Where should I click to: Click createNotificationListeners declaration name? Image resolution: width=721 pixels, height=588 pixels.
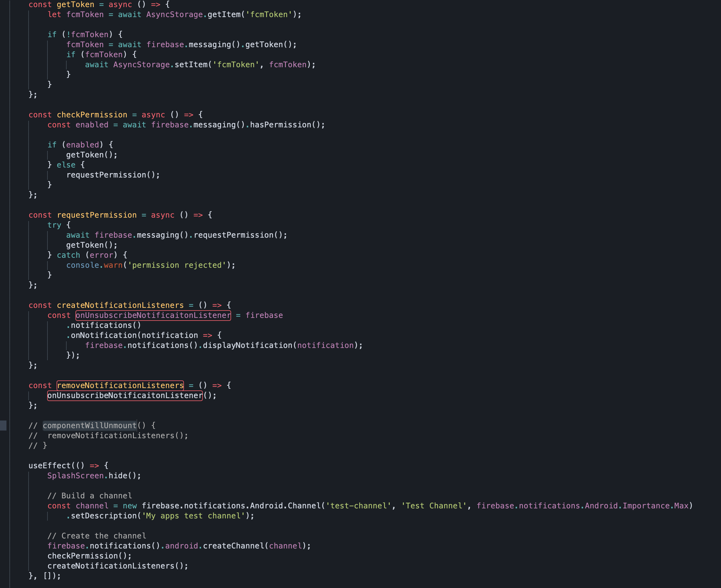pyautogui.click(x=120, y=306)
